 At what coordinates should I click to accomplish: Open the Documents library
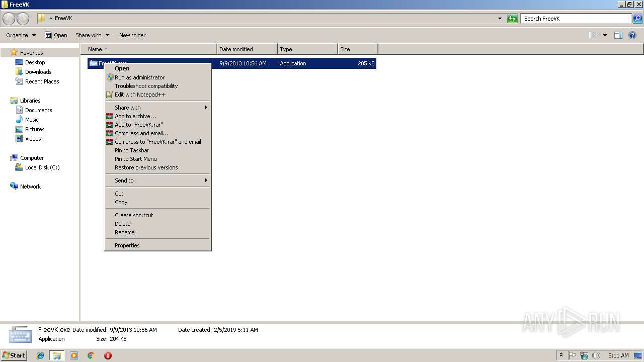(x=38, y=110)
